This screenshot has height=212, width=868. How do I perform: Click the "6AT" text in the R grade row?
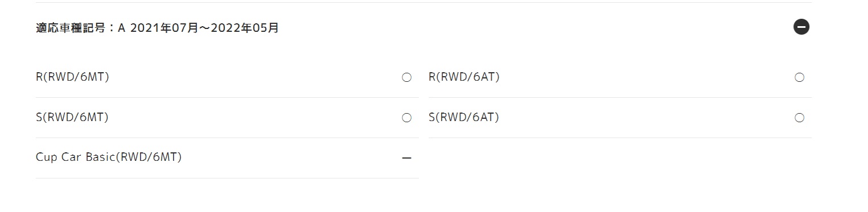coord(484,77)
